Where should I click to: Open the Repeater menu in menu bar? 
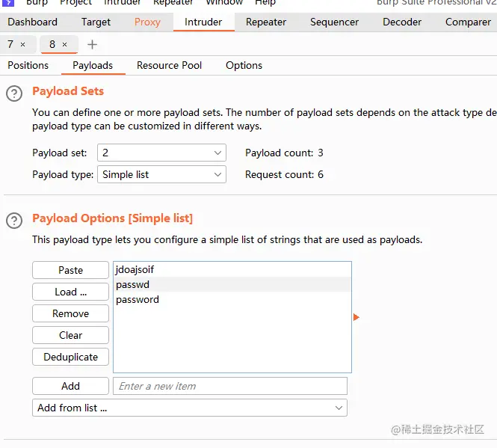(x=173, y=2)
